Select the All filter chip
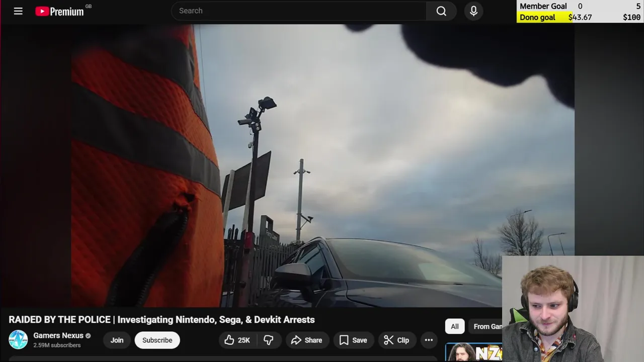This screenshot has width=644, height=362. pyautogui.click(x=455, y=326)
